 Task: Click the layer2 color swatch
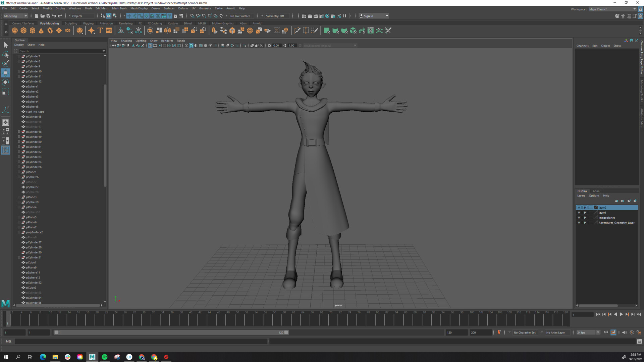[596, 207]
